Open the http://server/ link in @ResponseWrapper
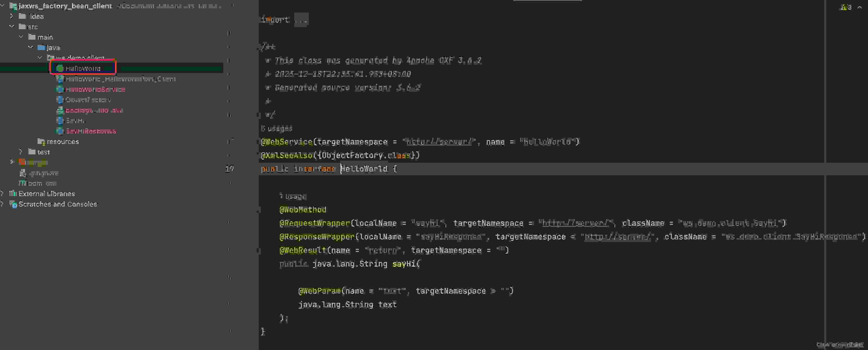This screenshot has width=868, height=350. 618,237
